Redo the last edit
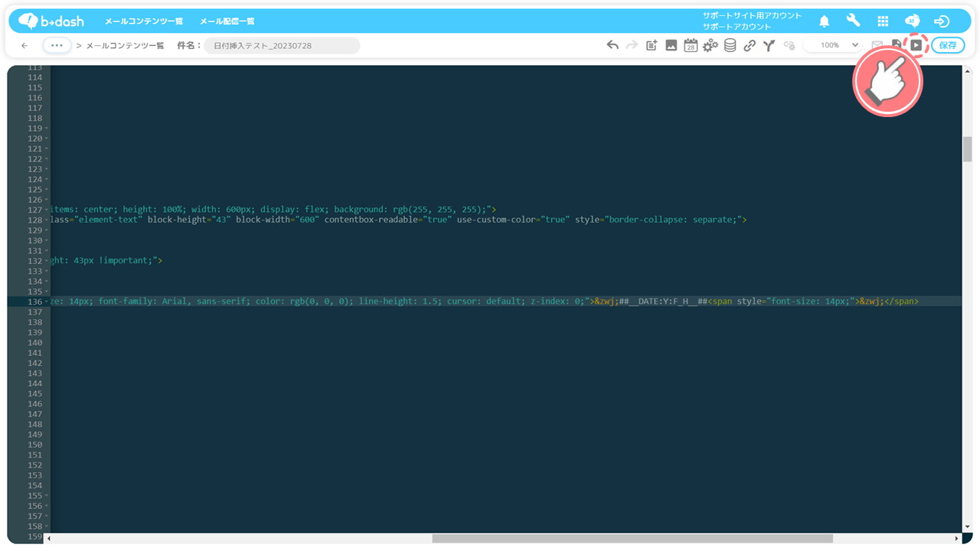Screen dimensions: 980x551 (632, 45)
